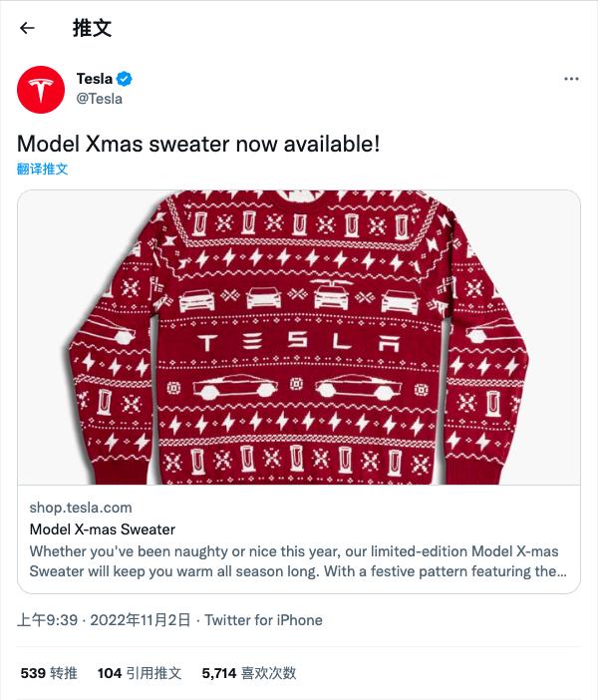View the 104 引用推文 quote tweets
Screen dimensions: 598x700
140,673
